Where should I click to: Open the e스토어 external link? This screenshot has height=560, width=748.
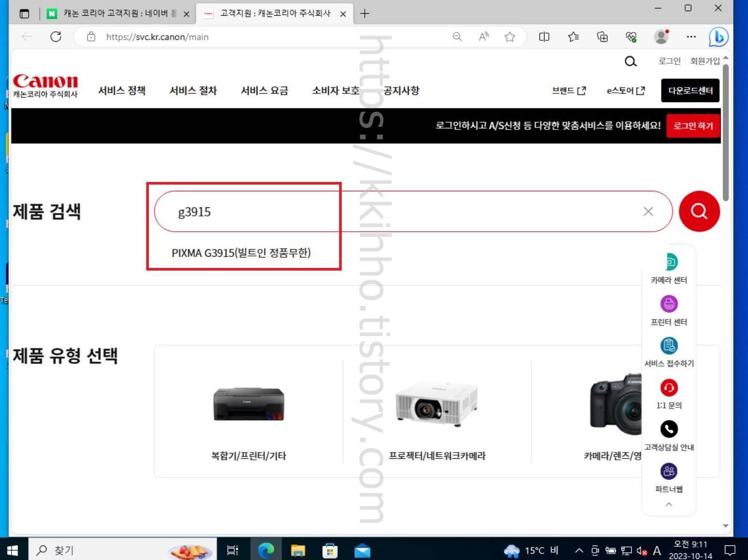pyautogui.click(x=626, y=91)
